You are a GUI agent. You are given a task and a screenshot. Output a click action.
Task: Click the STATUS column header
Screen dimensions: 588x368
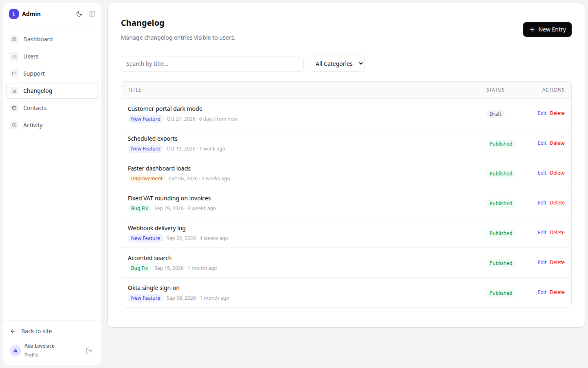[x=495, y=90]
